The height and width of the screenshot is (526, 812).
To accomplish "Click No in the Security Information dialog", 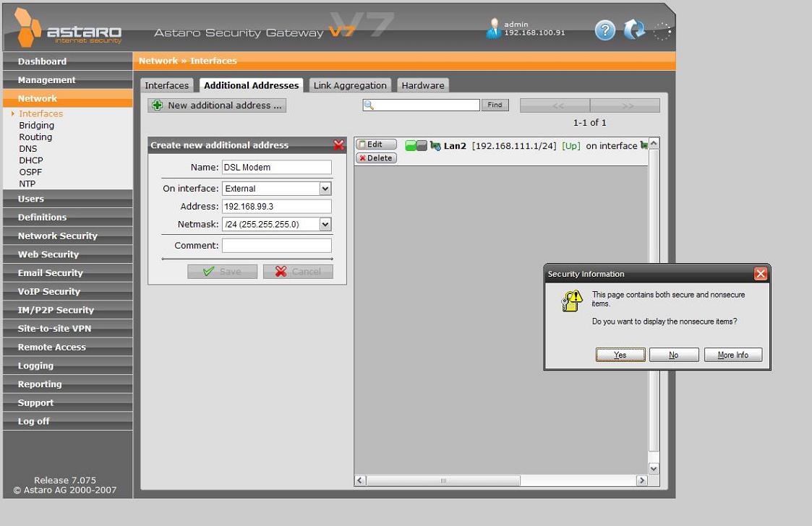I will click(x=674, y=355).
